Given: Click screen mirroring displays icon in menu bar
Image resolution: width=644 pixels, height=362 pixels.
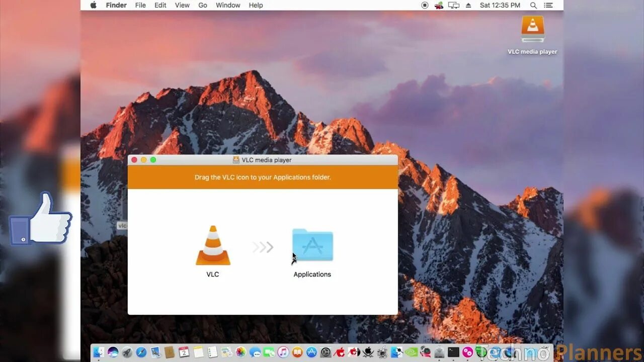Looking at the screenshot, I should (454, 5).
